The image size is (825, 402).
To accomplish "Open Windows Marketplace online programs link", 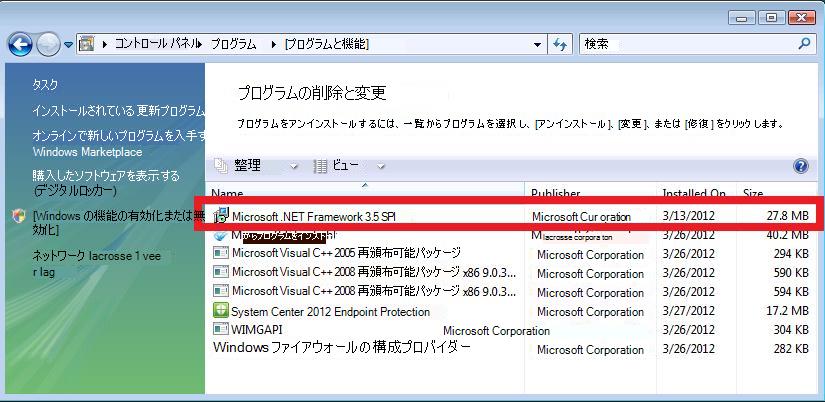I will coord(118,144).
